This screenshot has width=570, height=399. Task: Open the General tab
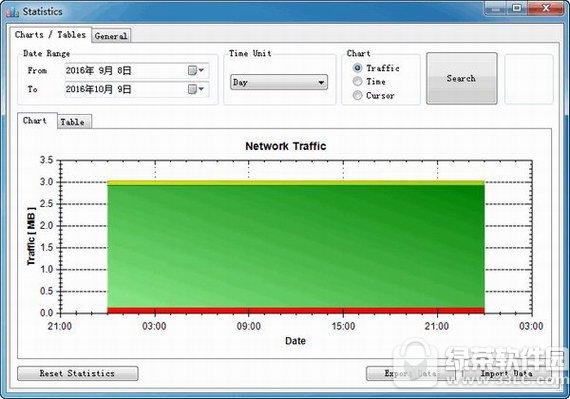point(111,36)
